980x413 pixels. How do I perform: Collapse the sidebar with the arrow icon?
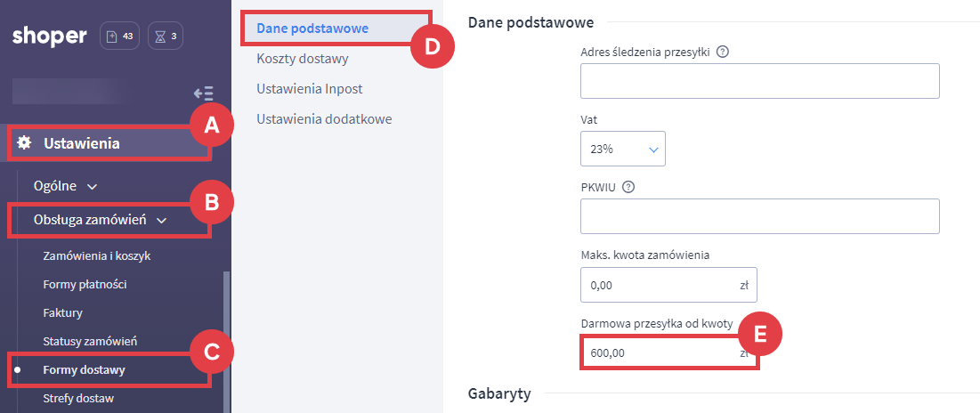tap(203, 93)
